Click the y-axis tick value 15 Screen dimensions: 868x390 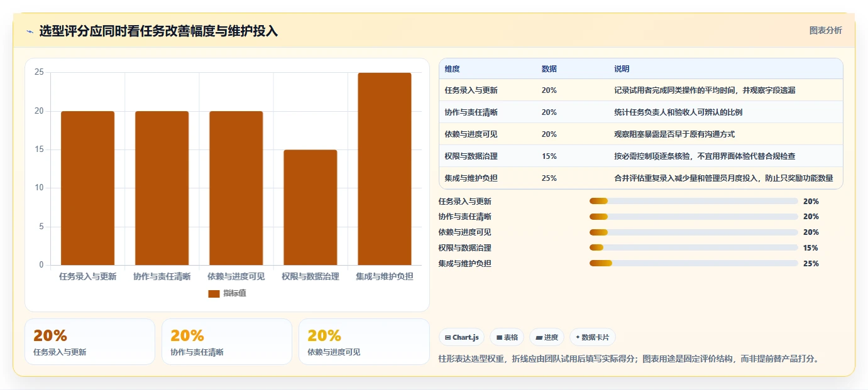coord(39,149)
